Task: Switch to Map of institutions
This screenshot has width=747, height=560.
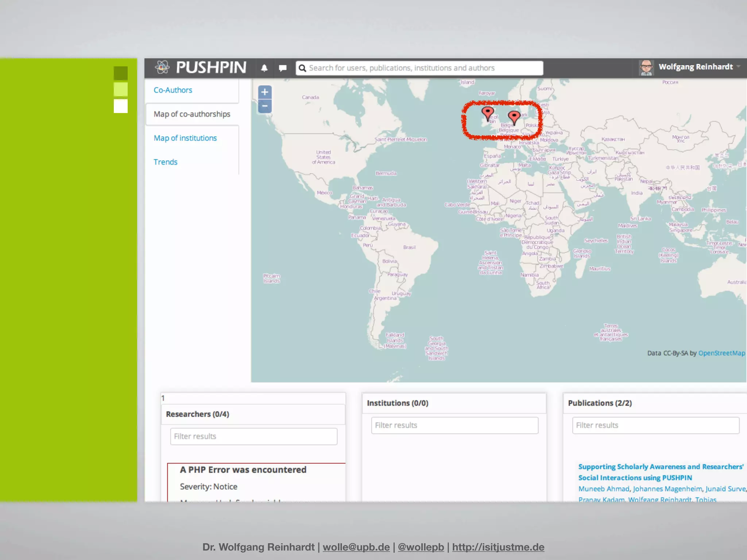Action: (185, 138)
